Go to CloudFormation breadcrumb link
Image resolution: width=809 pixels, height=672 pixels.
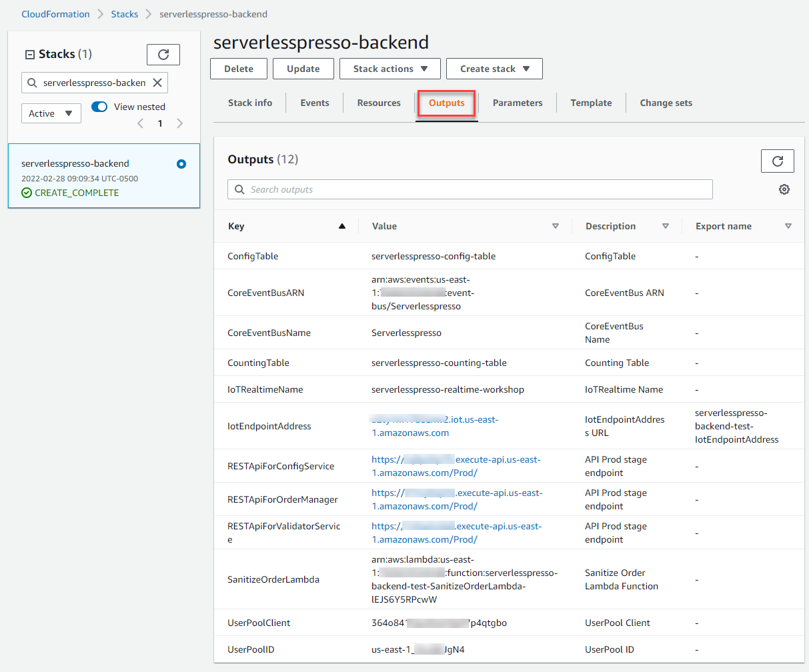[x=55, y=14]
